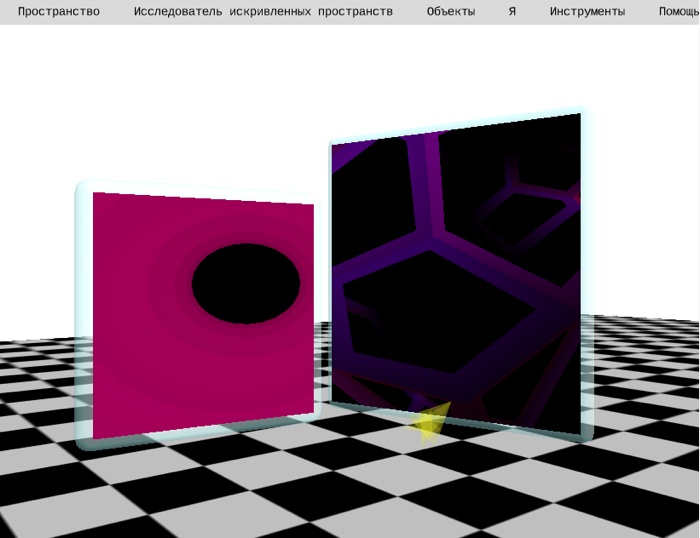The image size is (700, 538).
Task: Open the Инструменты menu
Action: point(587,12)
